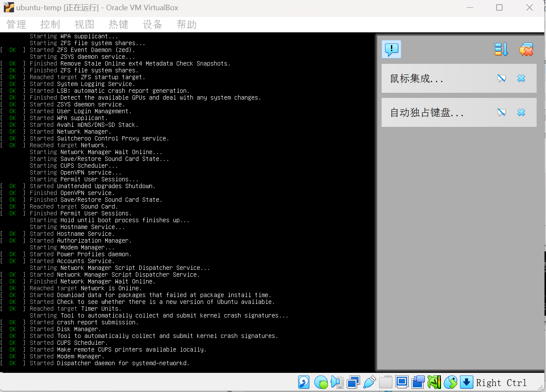The image size is (546, 392).
Task: Click the turtle CPU virtualization status icon
Action: 434,382
